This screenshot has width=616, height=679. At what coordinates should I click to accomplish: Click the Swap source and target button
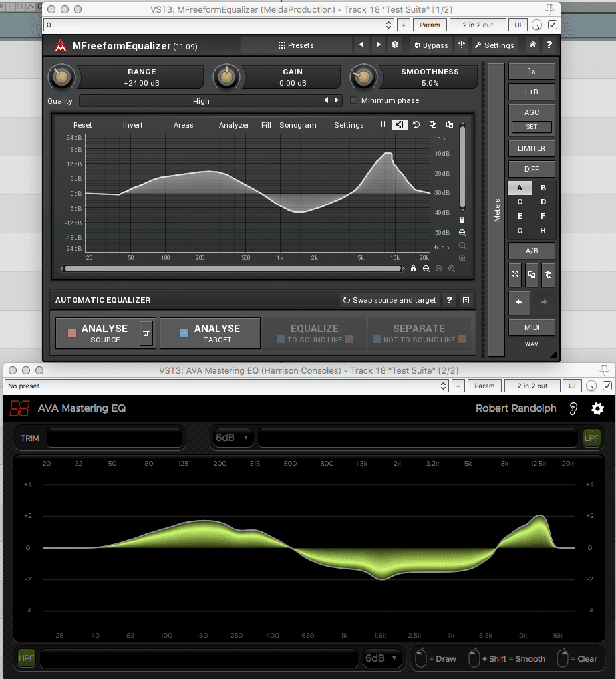coord(389,300)
